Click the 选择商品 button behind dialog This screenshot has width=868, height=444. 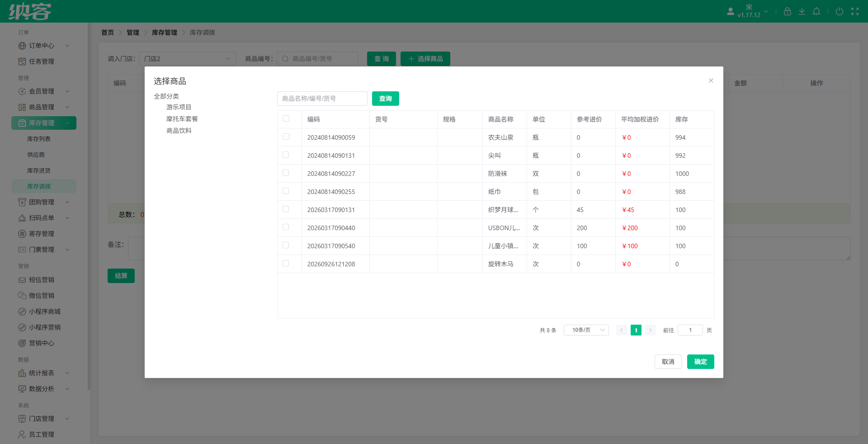pos(425,59)
